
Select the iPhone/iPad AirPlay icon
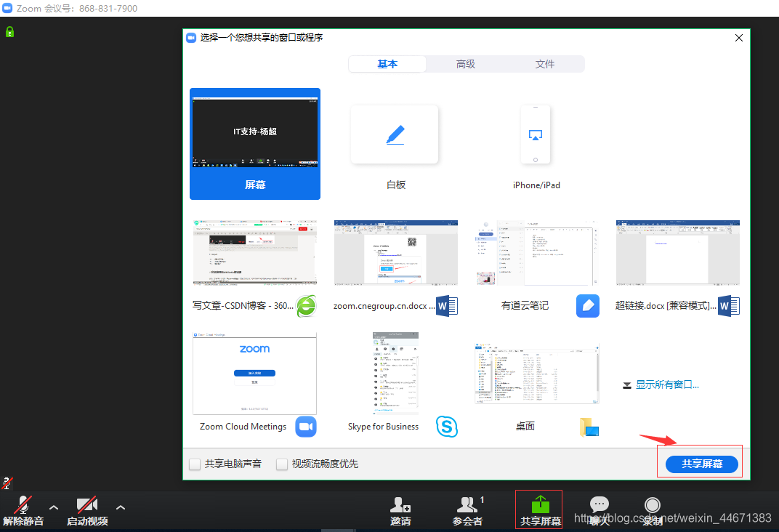[536, 134]
